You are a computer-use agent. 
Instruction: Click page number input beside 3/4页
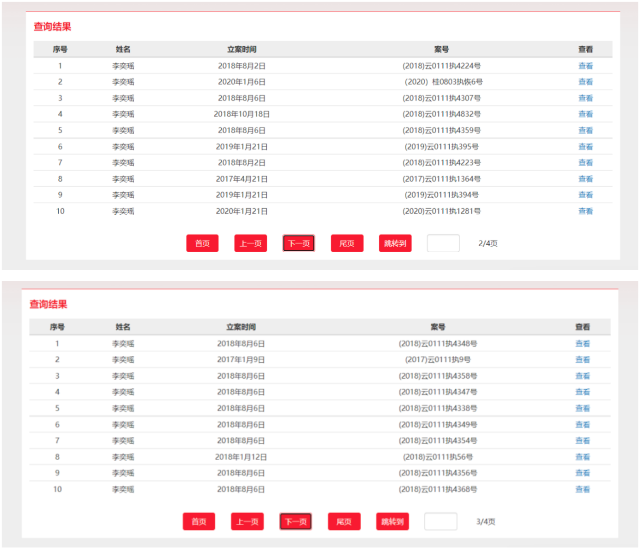(440, 521)
